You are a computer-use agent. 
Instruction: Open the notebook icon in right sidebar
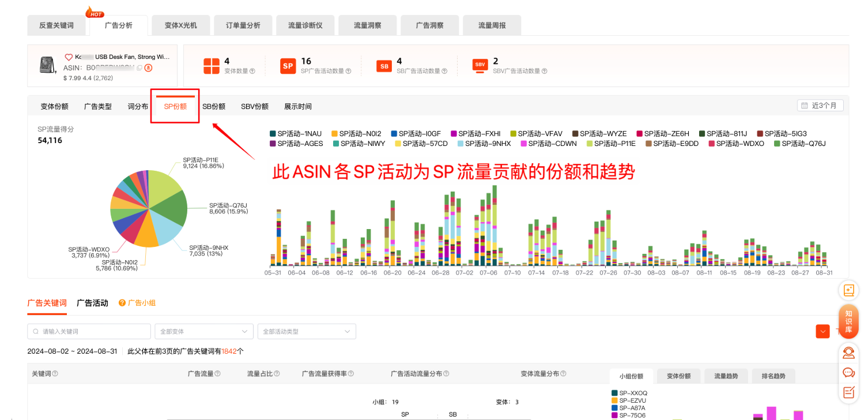[x=848, y=291]
